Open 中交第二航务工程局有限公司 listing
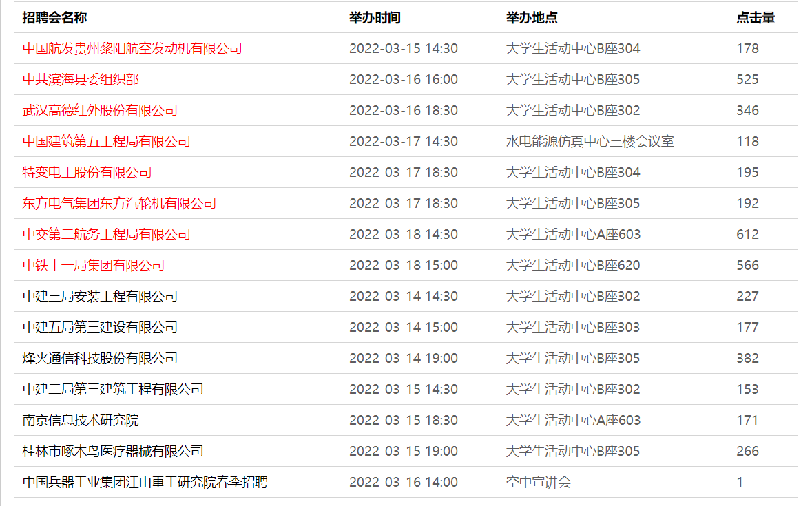The width and height of the screenshot is (812, 506). 106,235
